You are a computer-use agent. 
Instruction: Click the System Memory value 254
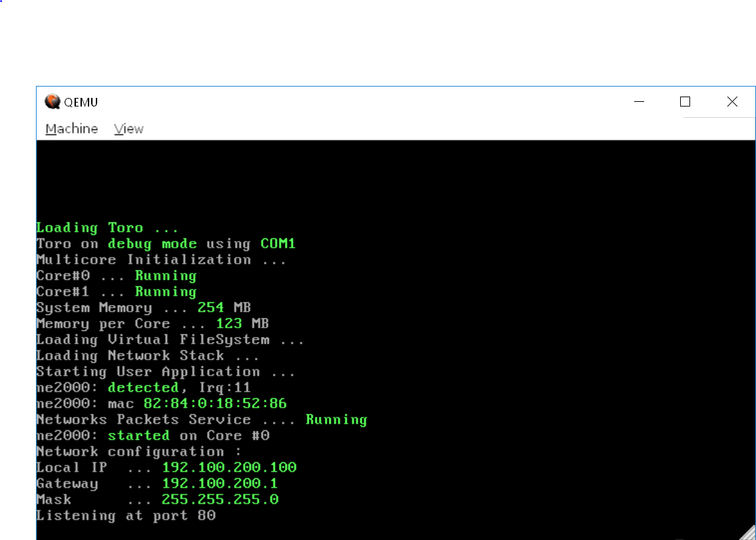[211, 308]
